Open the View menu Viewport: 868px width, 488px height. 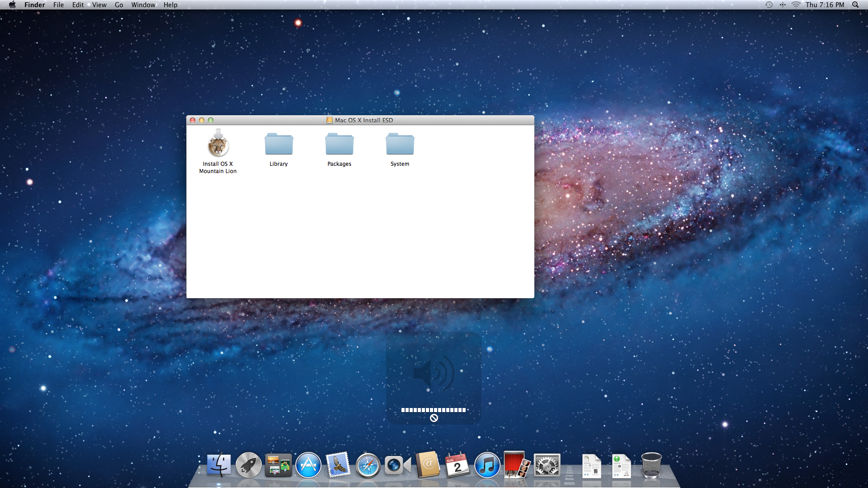[x=99, y=5]
